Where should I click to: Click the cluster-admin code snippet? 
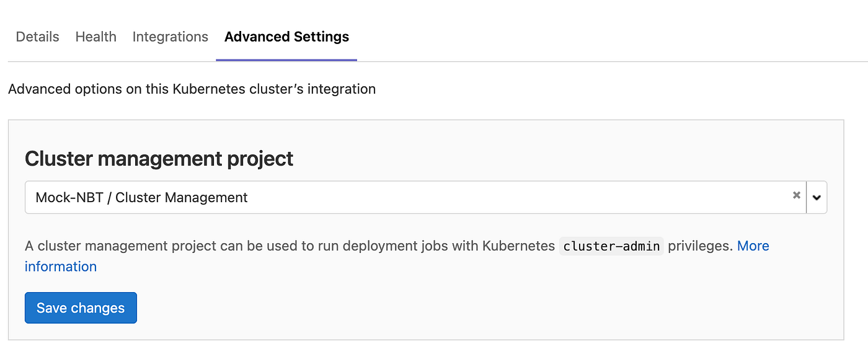611,246
